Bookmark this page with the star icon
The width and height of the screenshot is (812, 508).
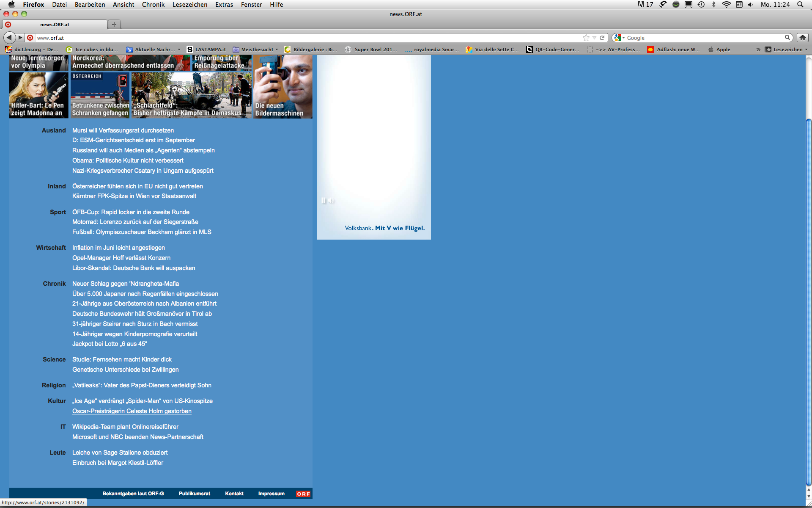[586, 38]
